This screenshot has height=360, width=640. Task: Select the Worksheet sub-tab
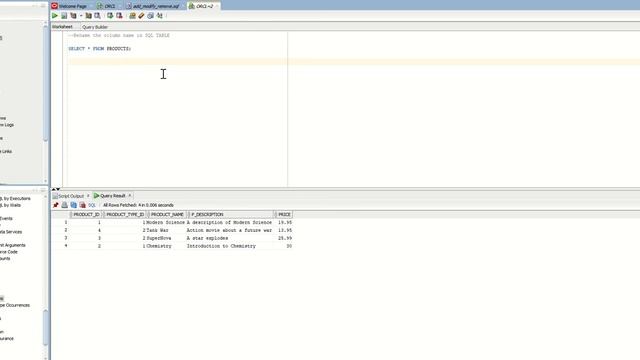tap(62, 27)
